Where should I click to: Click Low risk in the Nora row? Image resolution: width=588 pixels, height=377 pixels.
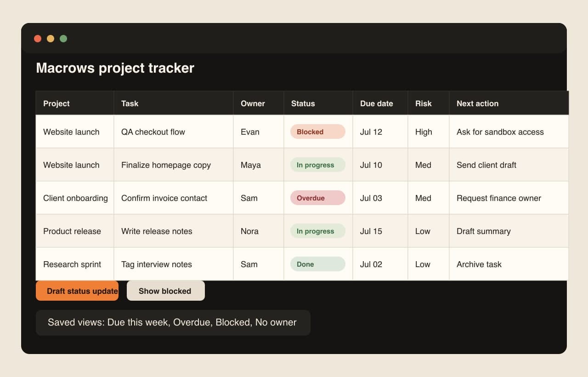(429, 231)
